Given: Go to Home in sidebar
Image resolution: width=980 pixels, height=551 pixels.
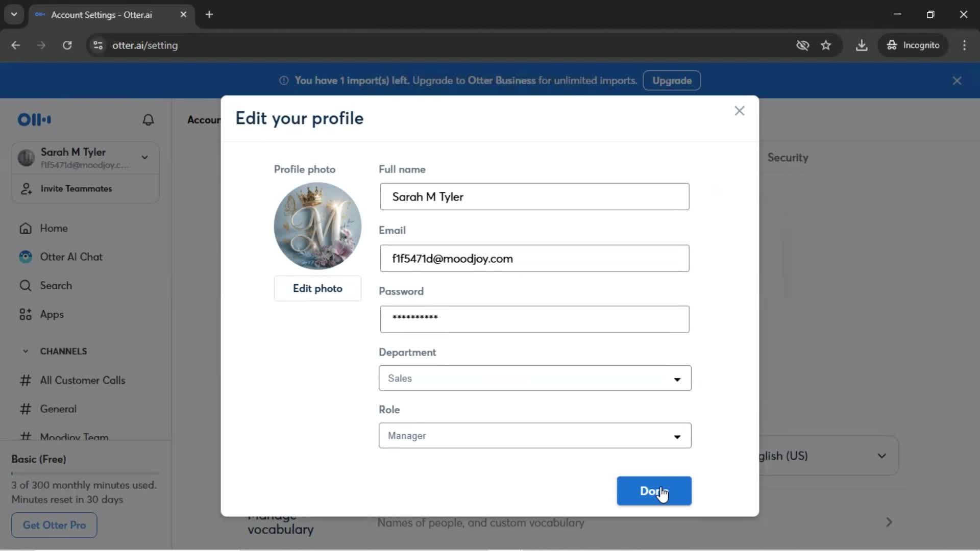Looking at the screenshot, I should [54, 229].
